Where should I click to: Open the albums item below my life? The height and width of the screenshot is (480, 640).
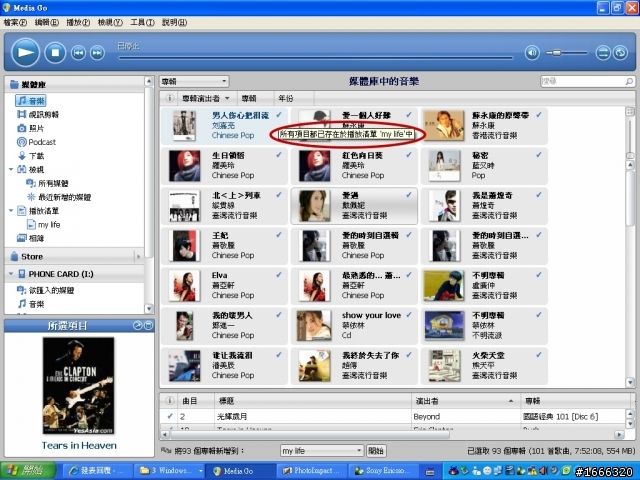pyautogui.click(x=30, y=238)
